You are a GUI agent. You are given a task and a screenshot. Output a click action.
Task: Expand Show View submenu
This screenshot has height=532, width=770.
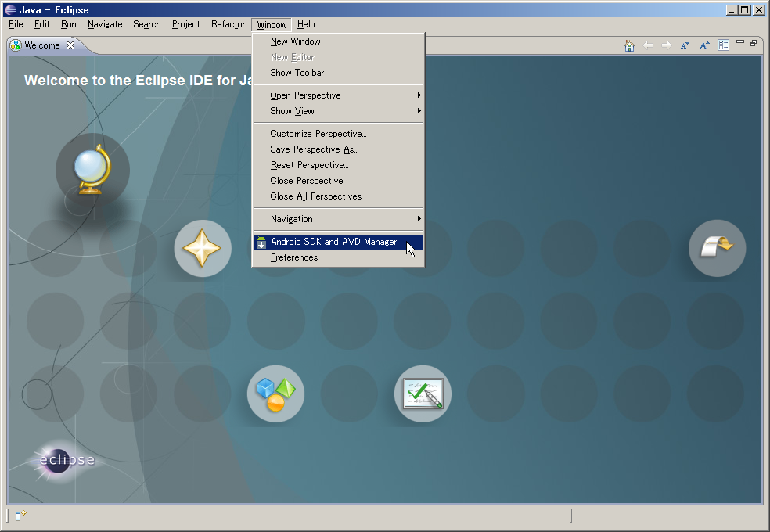pyautogui.click(x=338, y=111)
